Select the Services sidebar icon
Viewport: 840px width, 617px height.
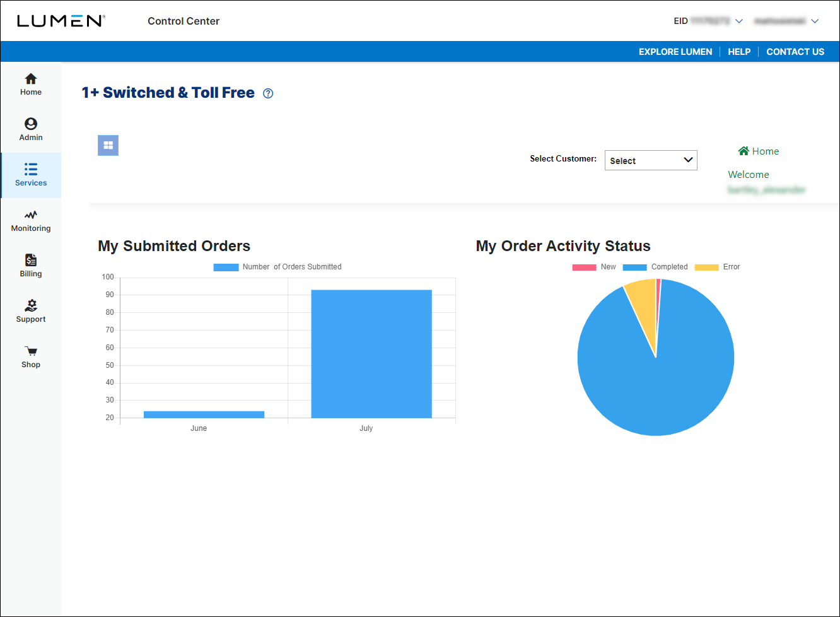(x=31, y=175)
